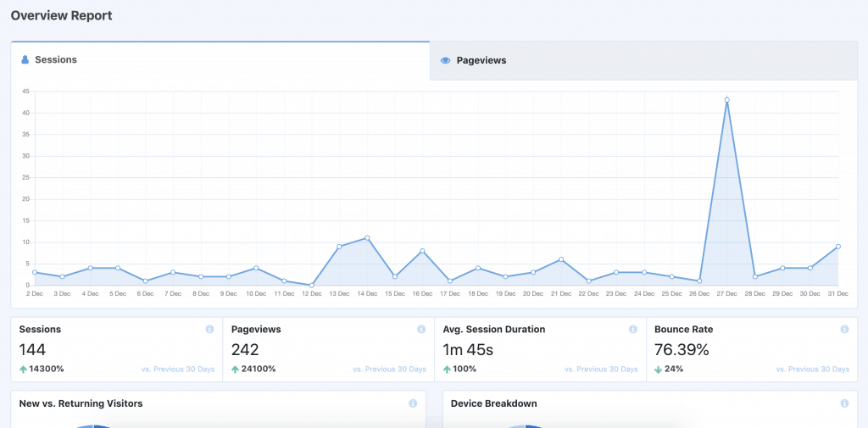Click the 27 Dec axis label
Screen dimensions: 868x428
pyautogui.click(x=726, y=294)
